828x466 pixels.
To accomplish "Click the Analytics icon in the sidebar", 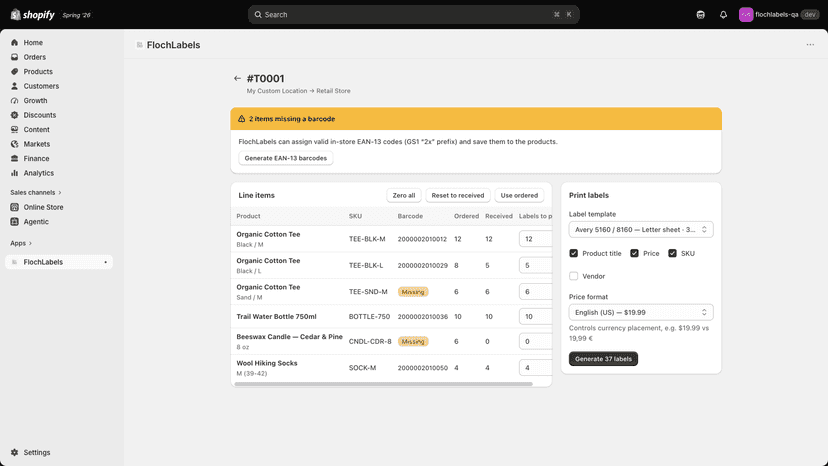I will [14, 173].
